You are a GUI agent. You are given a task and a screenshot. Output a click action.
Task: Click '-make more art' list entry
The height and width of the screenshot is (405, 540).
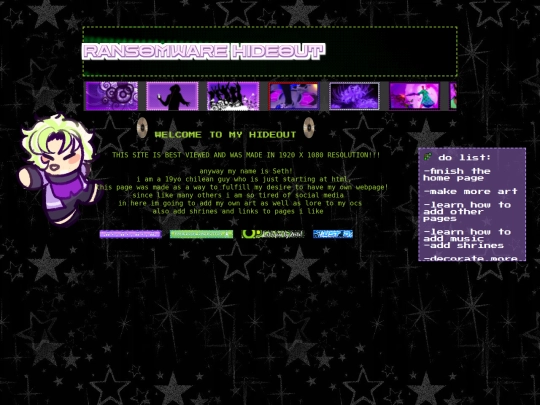470,191
